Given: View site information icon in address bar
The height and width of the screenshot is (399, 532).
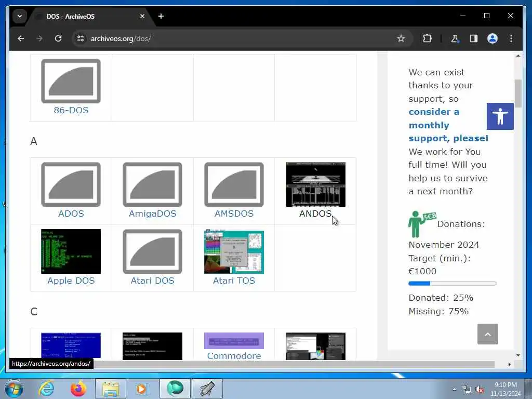Looking at the screenshot, I should pos(81,38).
